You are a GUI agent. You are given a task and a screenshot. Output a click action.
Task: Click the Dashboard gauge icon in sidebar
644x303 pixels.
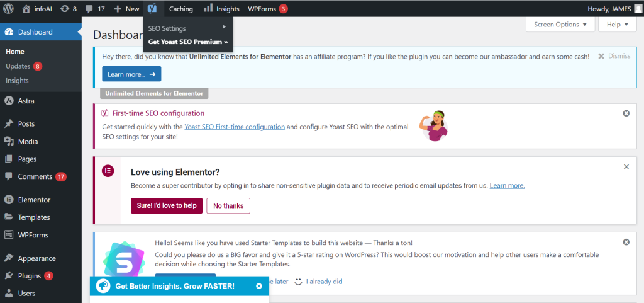[9, 32]
